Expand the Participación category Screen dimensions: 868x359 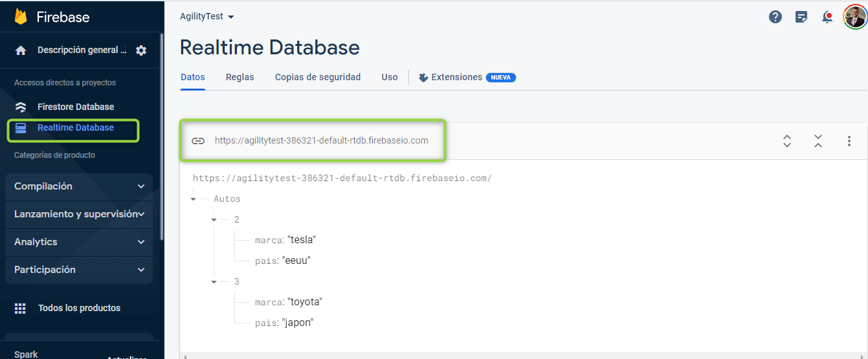79,270
